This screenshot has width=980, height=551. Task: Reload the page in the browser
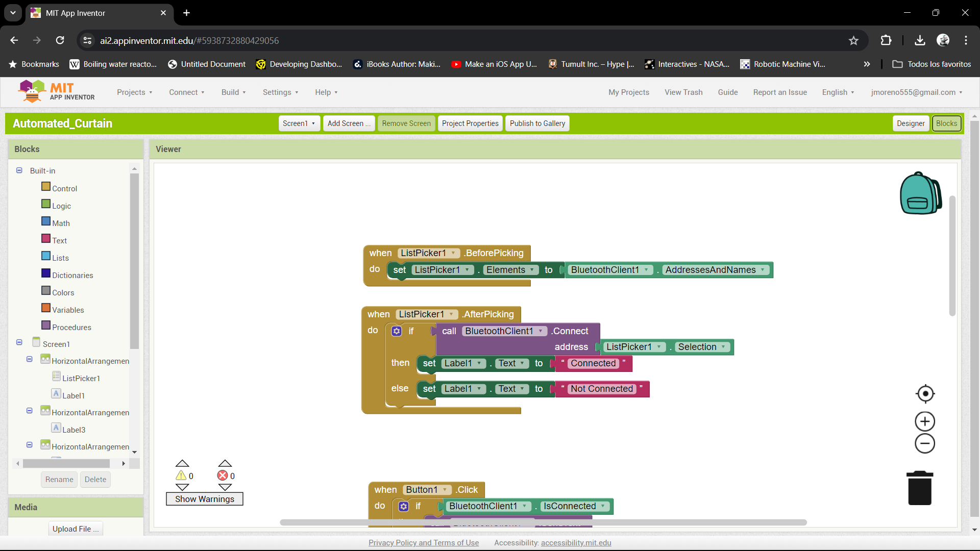click(60, 40)
